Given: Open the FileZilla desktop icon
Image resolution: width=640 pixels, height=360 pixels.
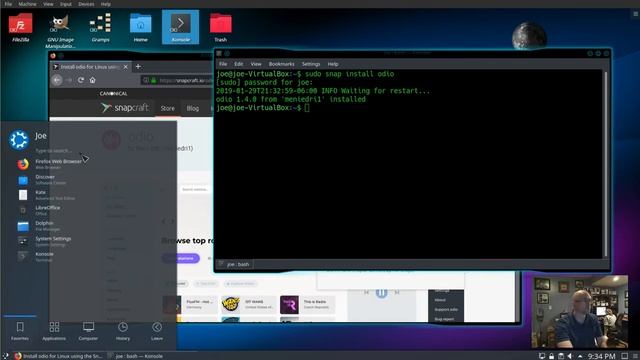Looking at the screenshot, I should (20, 28).
